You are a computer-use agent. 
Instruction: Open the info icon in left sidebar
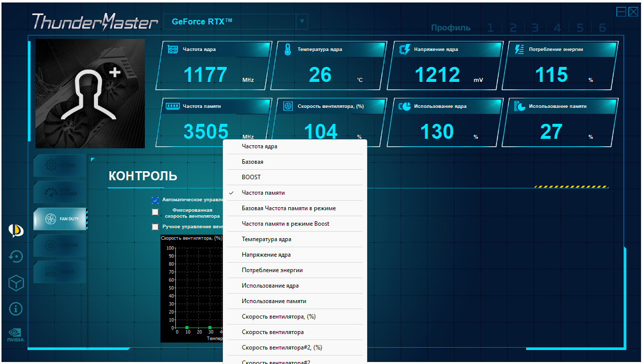[x=16, y=309]
